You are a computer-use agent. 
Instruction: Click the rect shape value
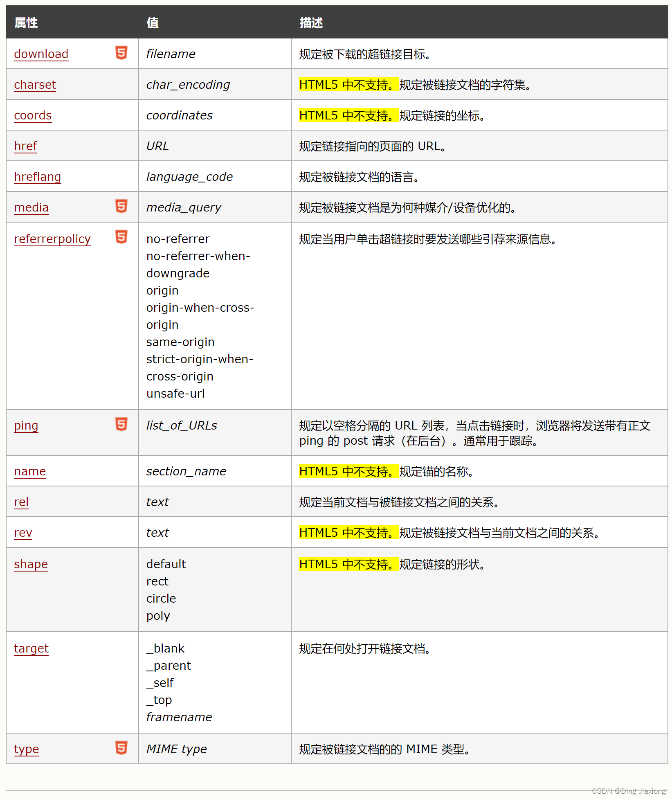157,581
